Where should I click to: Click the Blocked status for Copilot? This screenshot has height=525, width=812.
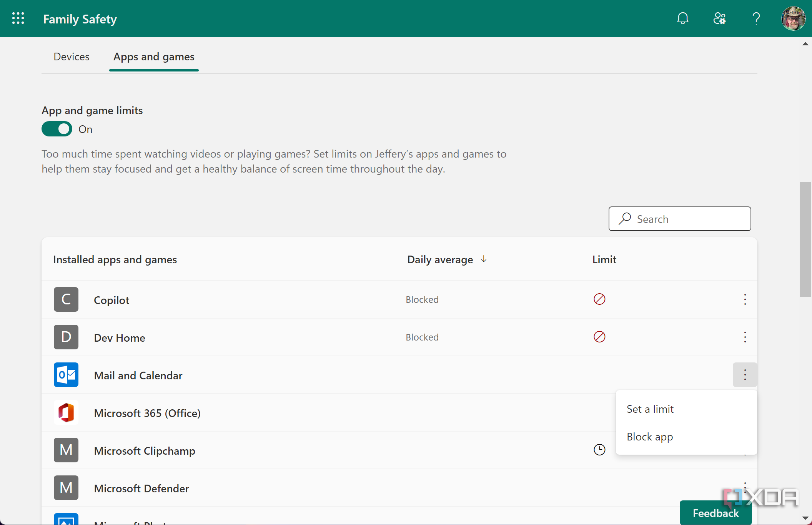tap(422, 299)
